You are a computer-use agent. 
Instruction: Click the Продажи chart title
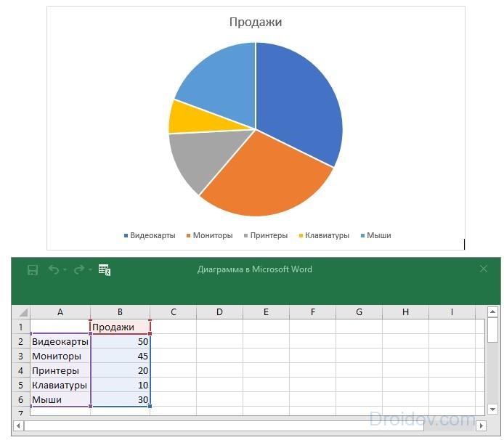point(256,23)
